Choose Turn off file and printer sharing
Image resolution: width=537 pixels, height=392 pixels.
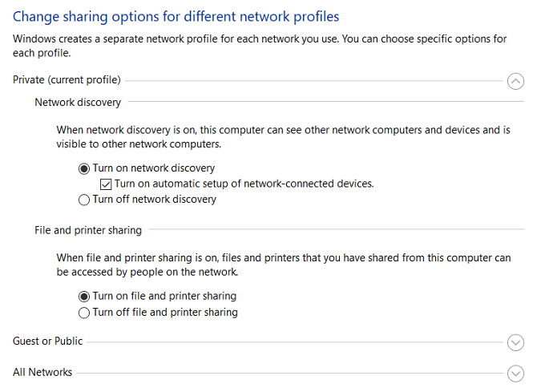tap(84, 313)
